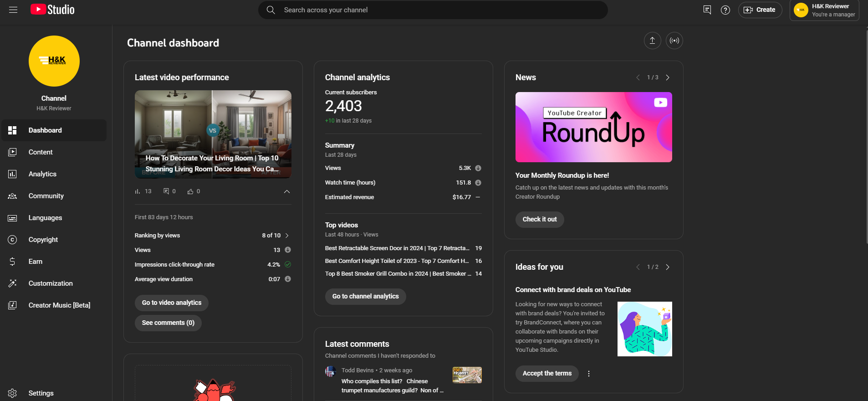868x401 pixels.
Task: Click Accept the terms button
Action: [547, 374]
